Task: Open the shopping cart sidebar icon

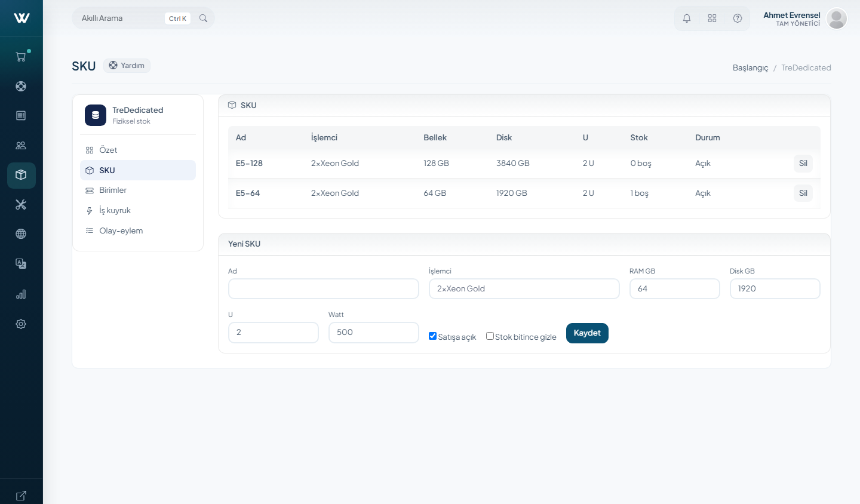Action: (21, 57)
